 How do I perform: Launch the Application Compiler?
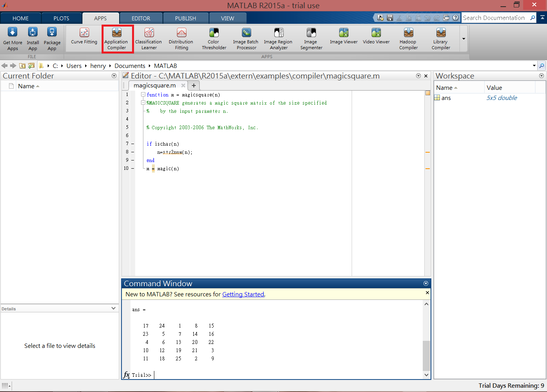[117, 38]
